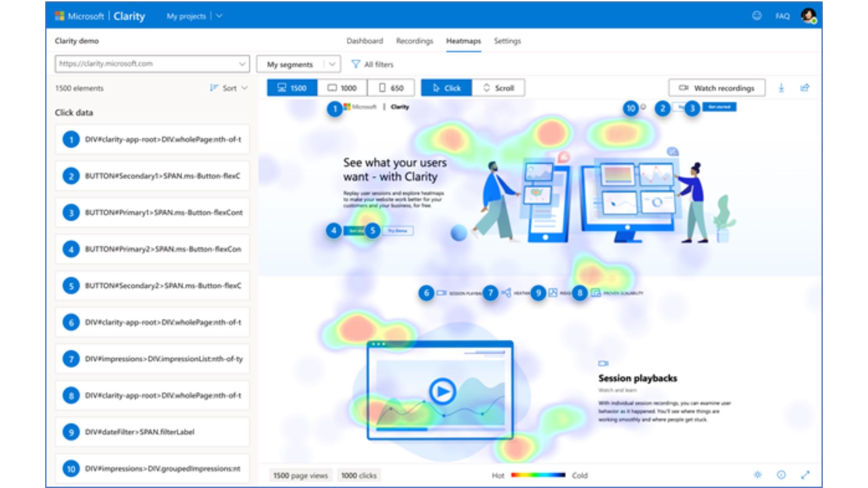
Task: Click heatmap marker number 2
Action: (663, 108)
